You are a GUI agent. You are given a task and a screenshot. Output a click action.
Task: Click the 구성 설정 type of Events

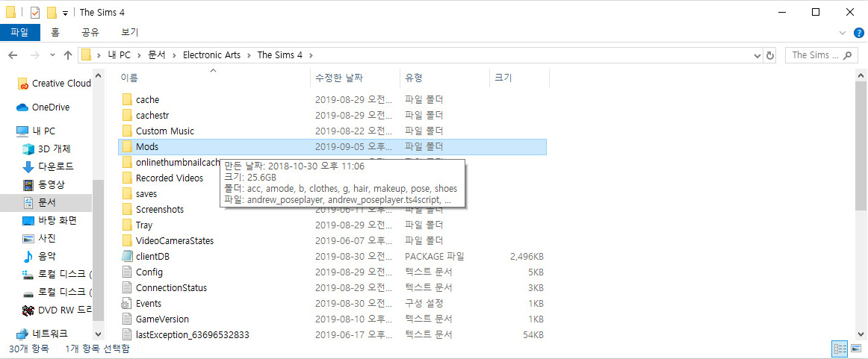(x=424, y=304)
